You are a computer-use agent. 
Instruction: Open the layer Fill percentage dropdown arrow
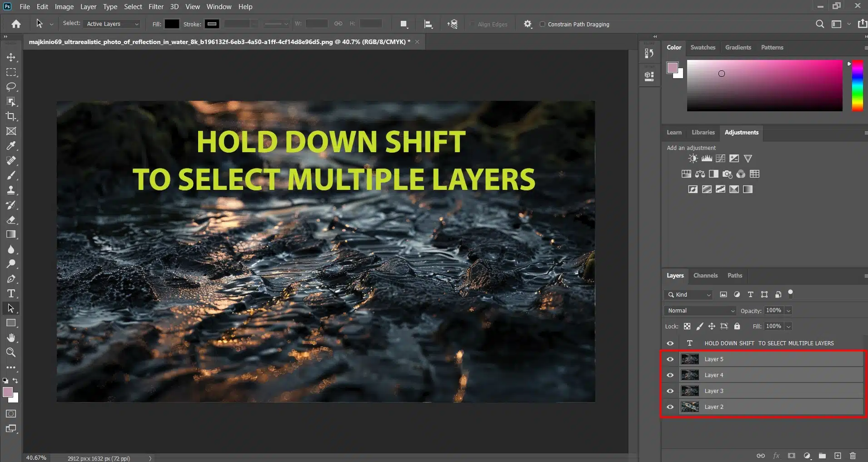click(x=788, y=326)
